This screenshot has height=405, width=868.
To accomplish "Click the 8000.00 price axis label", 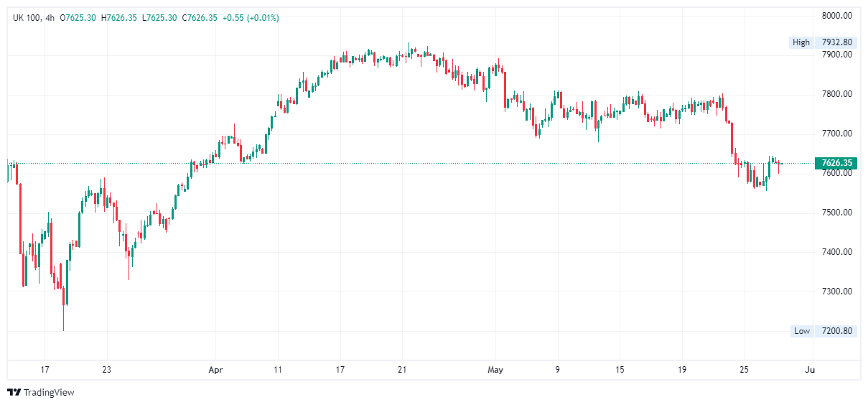I will pos(836,15).
